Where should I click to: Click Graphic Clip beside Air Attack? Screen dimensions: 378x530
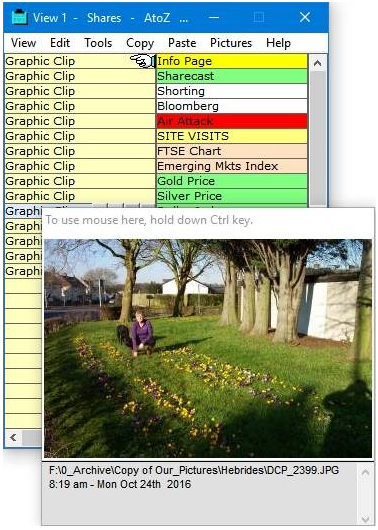80,121
